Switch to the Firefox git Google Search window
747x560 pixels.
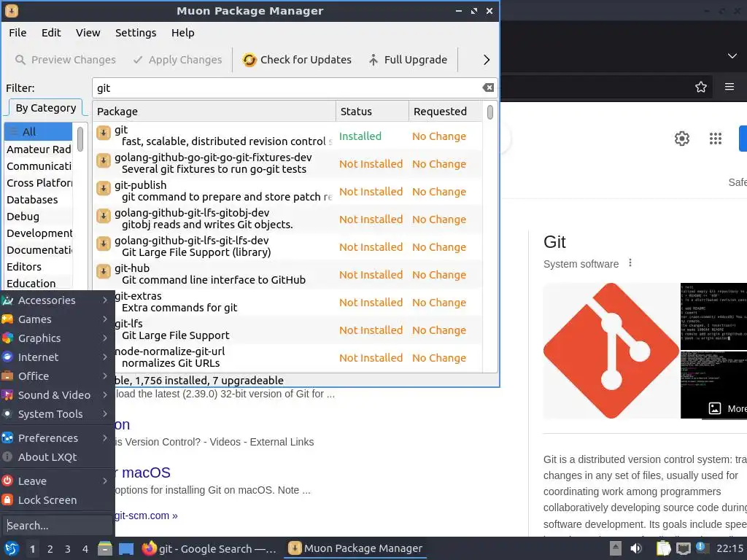click(209, 548)
